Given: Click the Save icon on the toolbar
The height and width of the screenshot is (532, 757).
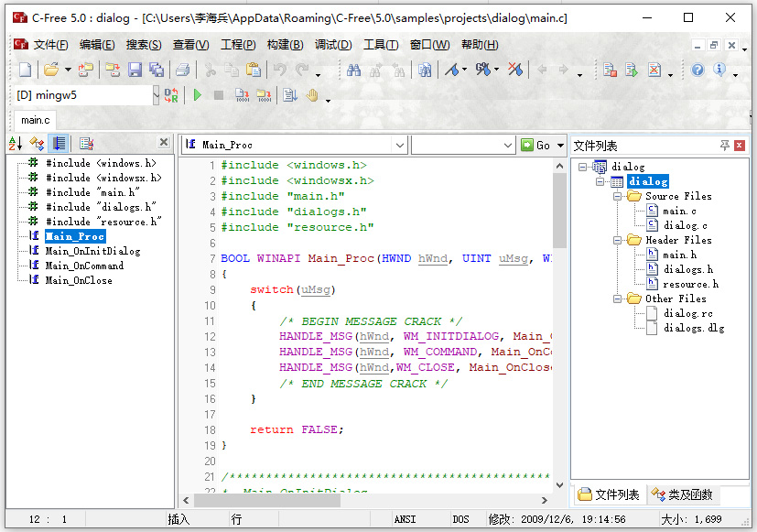Looking at the screenshot, I should pos(135,70).
